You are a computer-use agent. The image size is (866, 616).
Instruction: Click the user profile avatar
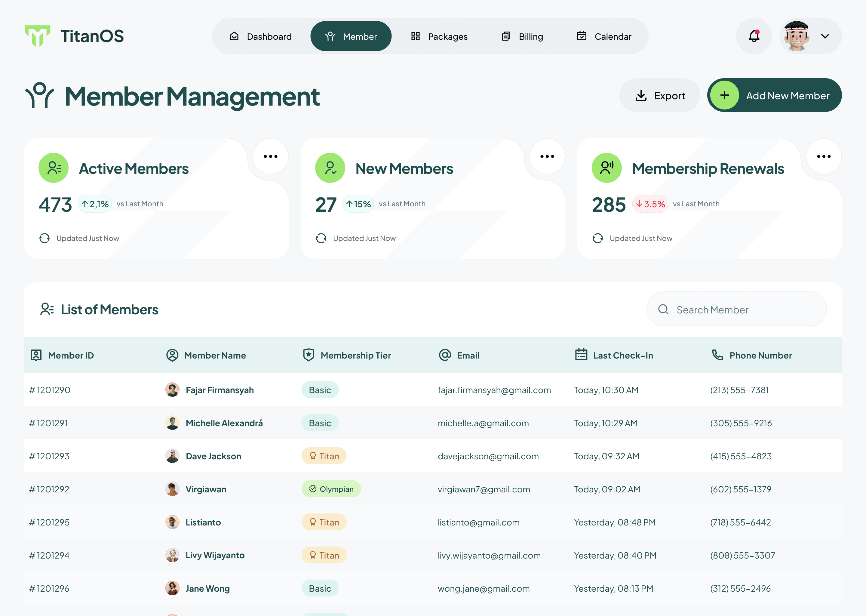[797, 36]
